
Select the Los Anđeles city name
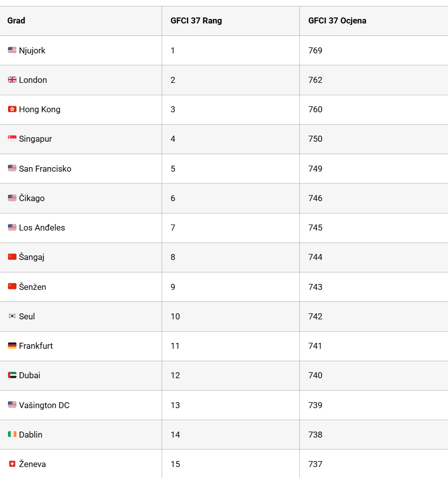pos(42,228)
